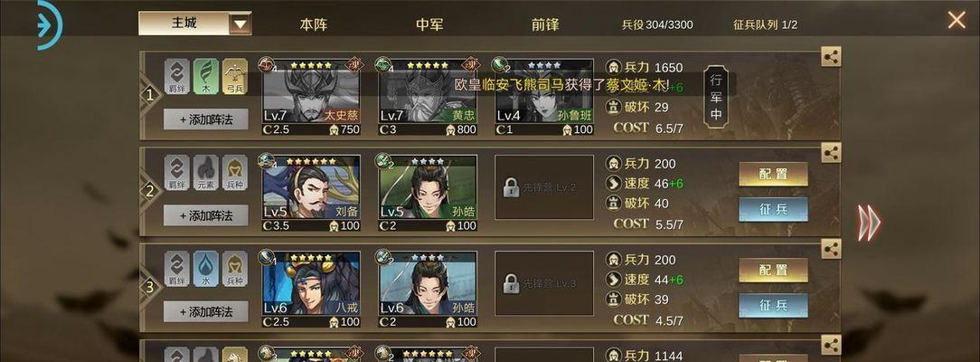Click the 兵种 troop icon in team 3
This screenshot has width=980, height=362.
pyautogui.click(x=234, y=270)
